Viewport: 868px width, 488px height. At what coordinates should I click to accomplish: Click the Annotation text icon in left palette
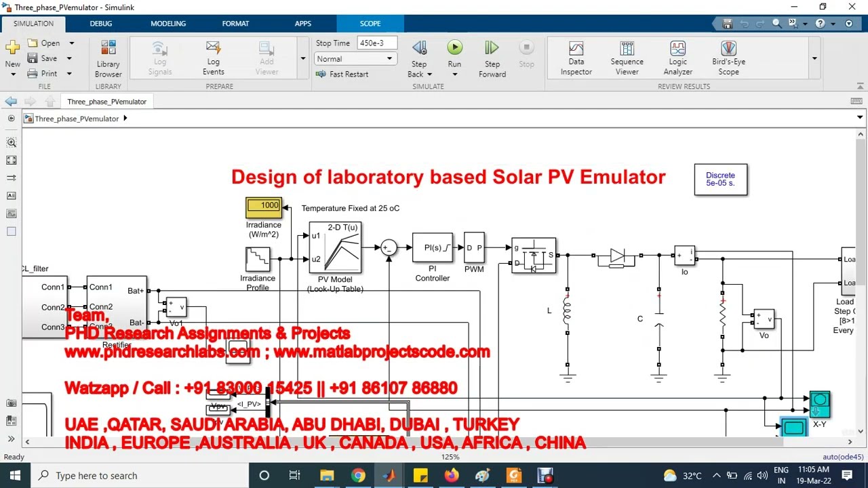pyautogui.click(x=12, y=196)
